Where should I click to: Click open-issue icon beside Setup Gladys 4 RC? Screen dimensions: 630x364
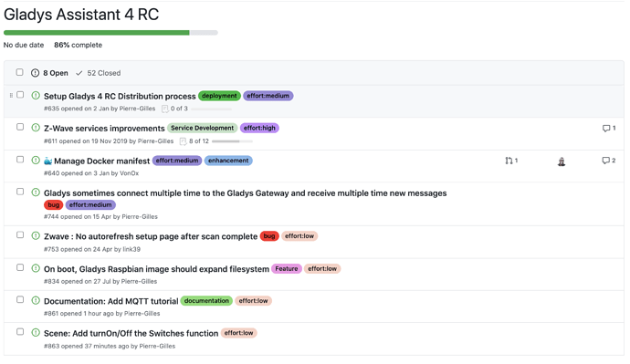(36, 96)
